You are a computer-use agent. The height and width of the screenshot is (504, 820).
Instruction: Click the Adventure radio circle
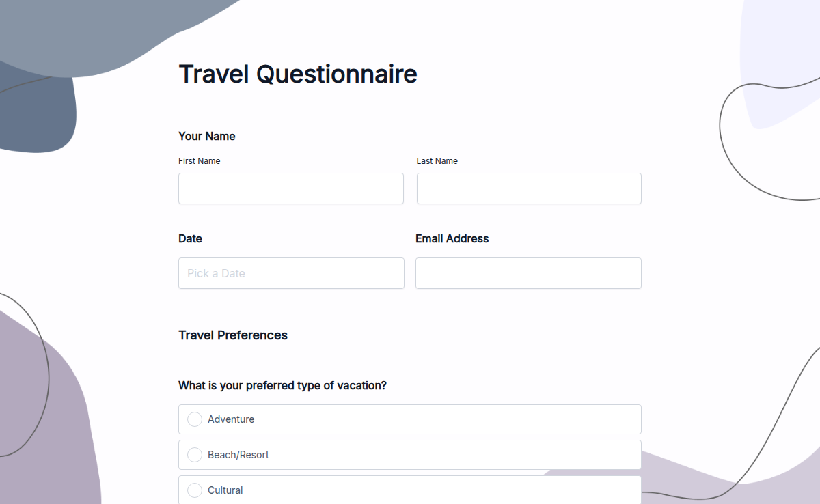[x=195, y=419]
